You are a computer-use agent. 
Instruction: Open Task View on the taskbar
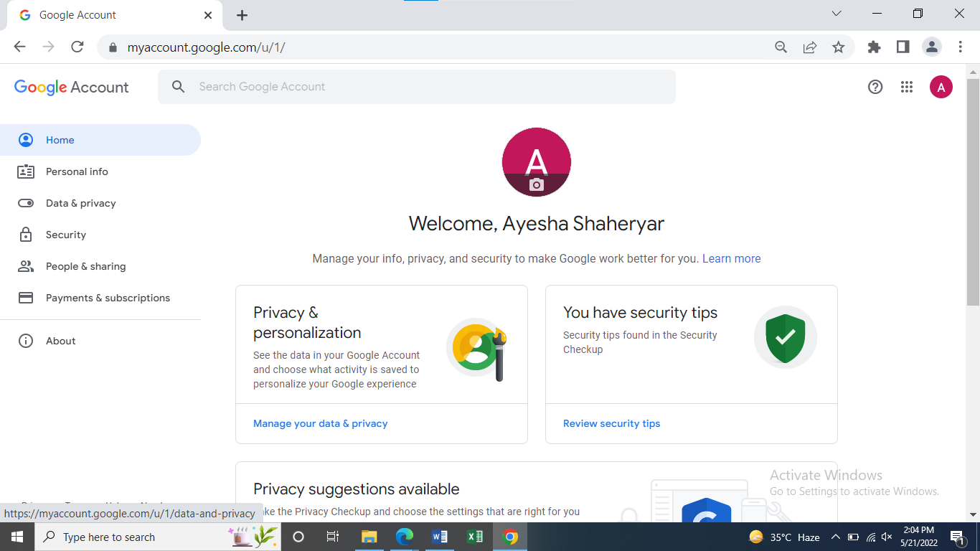click(333, 537)
